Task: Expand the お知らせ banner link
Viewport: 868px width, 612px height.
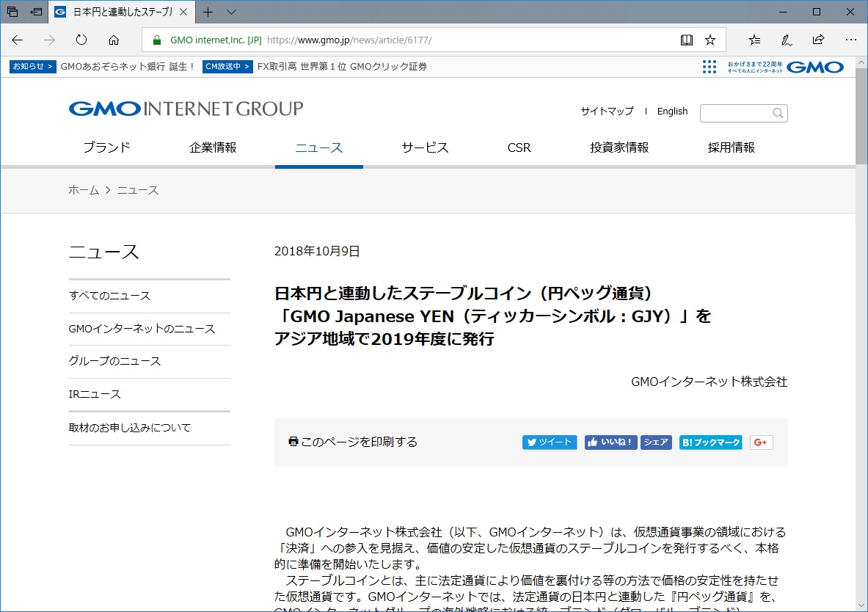Action: point(32,66)
